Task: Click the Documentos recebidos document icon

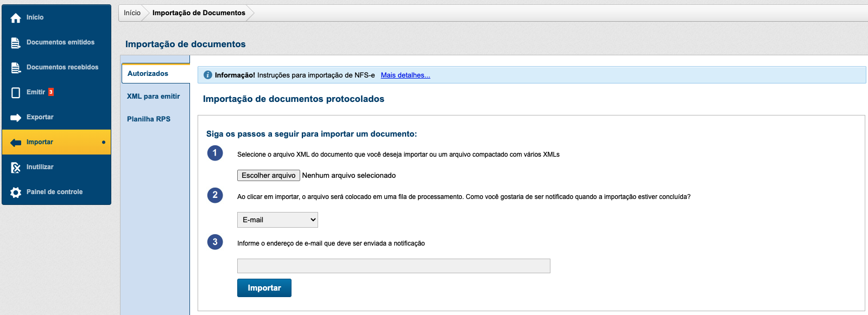Action: tap(16, 68)
